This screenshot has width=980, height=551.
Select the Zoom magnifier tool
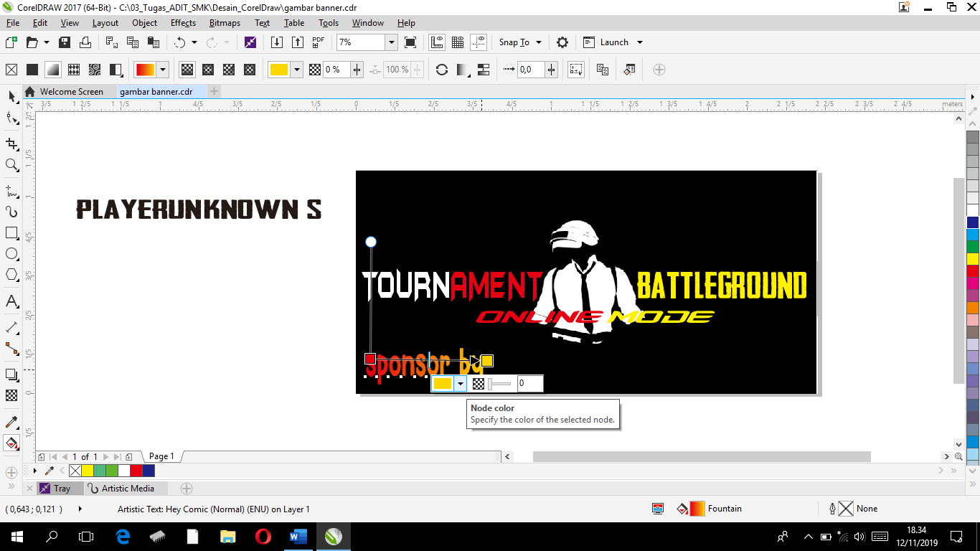pos(11,165)
